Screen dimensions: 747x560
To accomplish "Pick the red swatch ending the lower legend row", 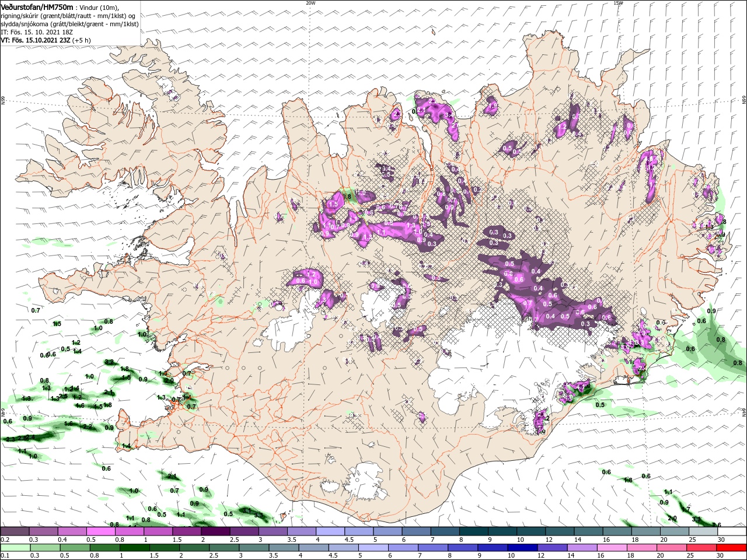I will [732, 548].
